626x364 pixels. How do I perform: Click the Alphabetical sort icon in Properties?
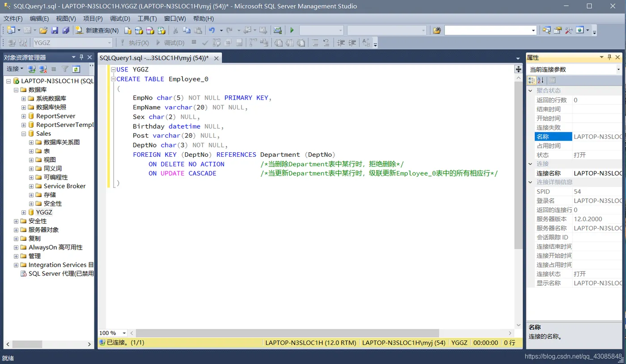tap(541, 80)
